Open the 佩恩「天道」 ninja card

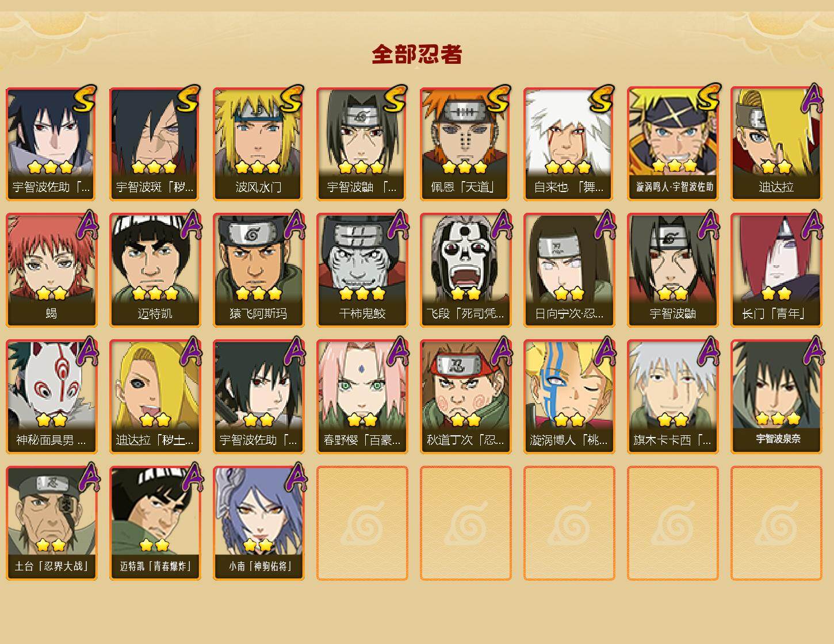(466, 144)
